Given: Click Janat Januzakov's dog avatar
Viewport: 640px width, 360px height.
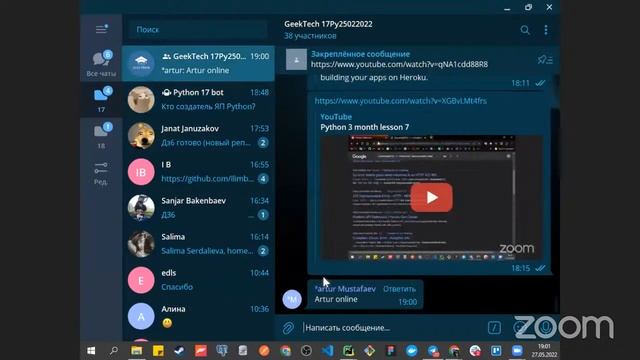Looking at the screenshot, I should click(141, 136).
